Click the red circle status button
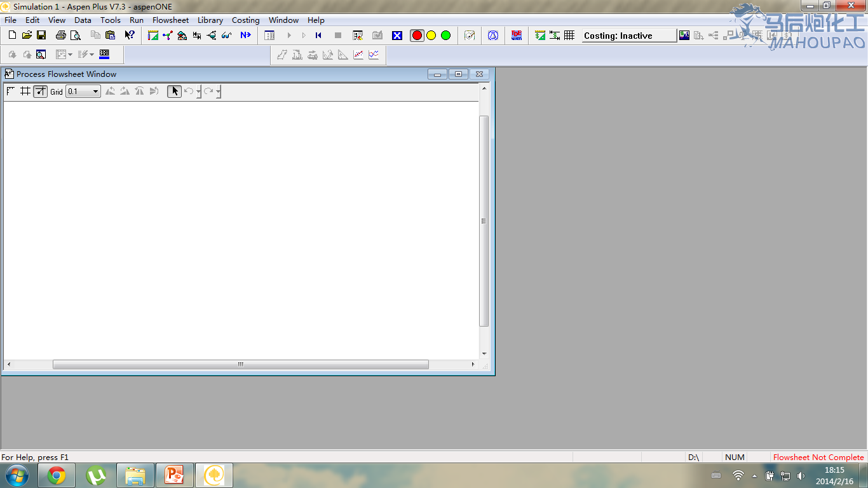Image resolution: width=868 pixels, height=488 pixels. pyautogui.click(x=417, y=36)
